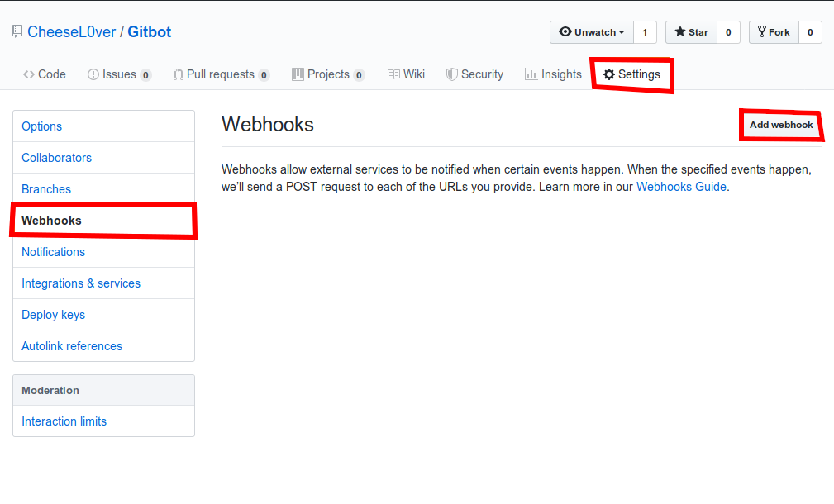834x504 pixels.
Task: Click the Add webhook button
Action: pos(781,125)
